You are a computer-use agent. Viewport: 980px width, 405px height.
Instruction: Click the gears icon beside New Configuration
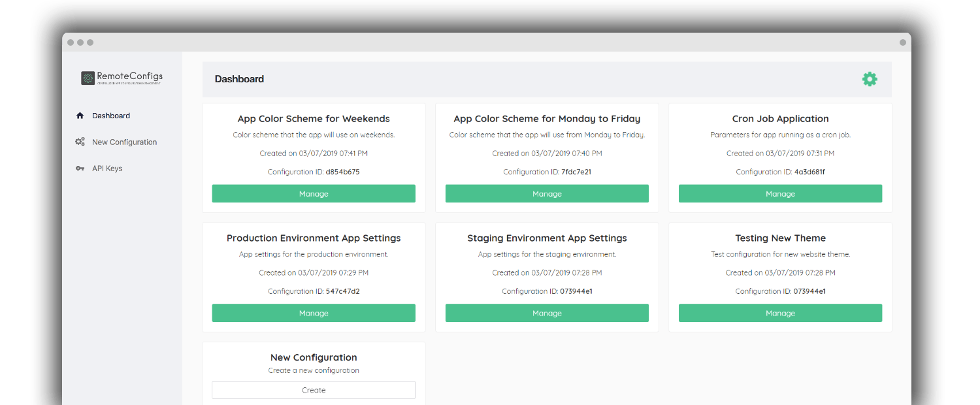click(x=80, y=142)
